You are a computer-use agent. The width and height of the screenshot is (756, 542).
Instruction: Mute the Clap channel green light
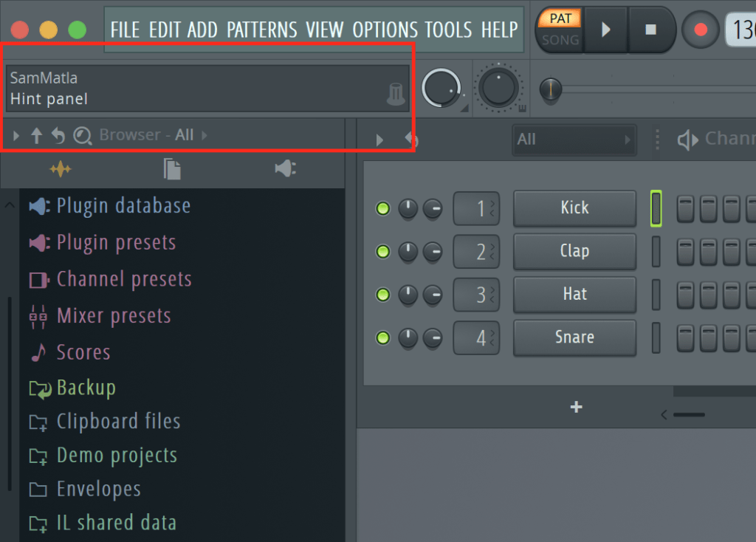tap(382, 253)
